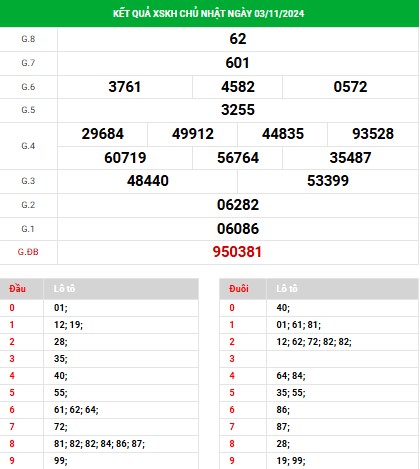Click the Đuôi column header

(x=239, y=289)
